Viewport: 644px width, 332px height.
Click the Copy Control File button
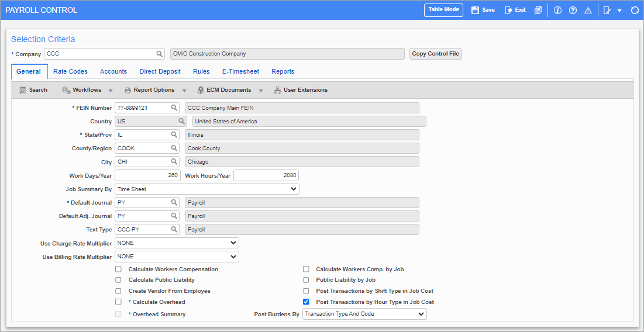pyautogui.click(x=435, y=54)
